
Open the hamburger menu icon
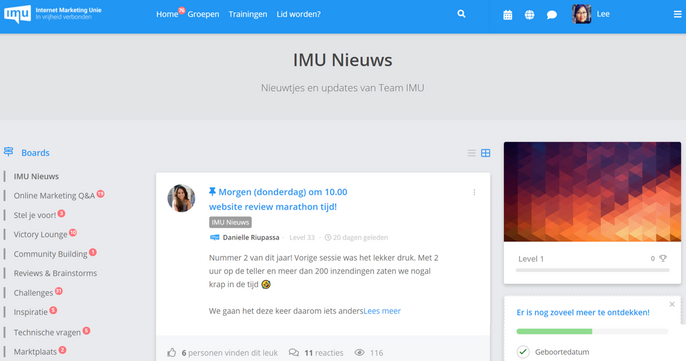(x=677, y=14)
